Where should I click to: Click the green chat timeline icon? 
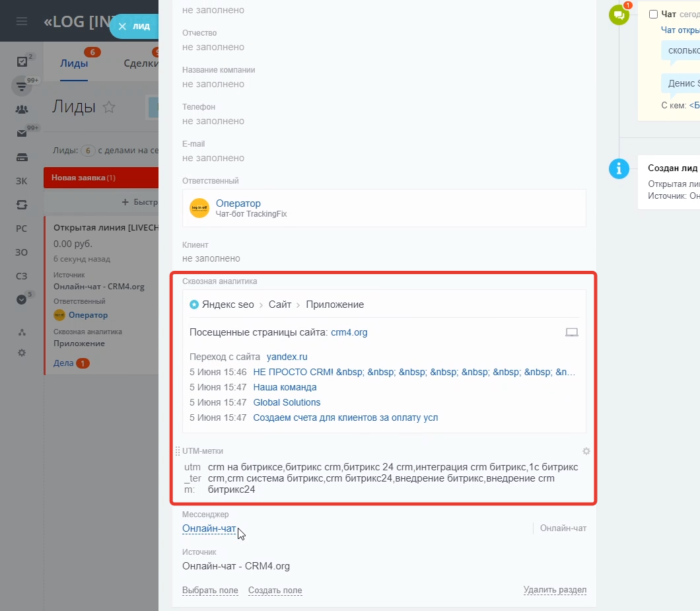pyautogui.click(x=619, y=15)
